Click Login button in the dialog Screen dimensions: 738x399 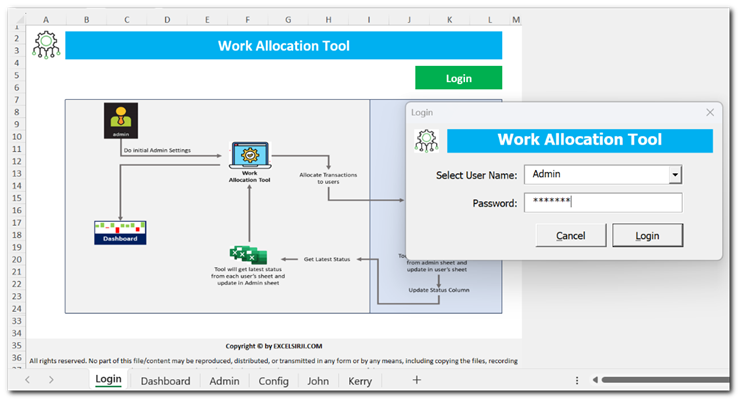(648, 235)
